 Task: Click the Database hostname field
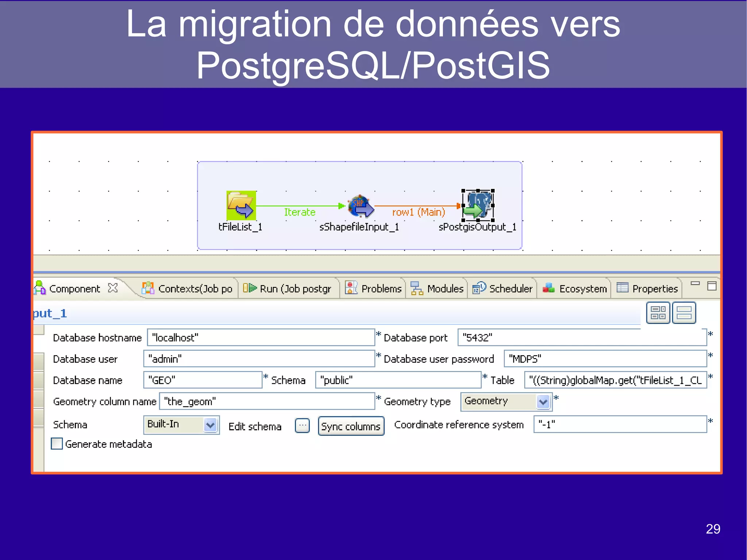[x=261, y=337]
